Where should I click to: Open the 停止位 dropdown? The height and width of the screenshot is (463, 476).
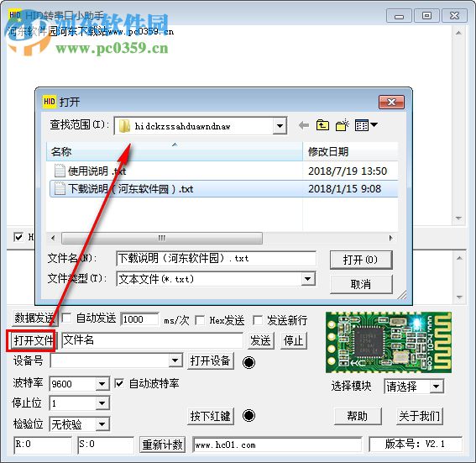(x=102, y=403)
